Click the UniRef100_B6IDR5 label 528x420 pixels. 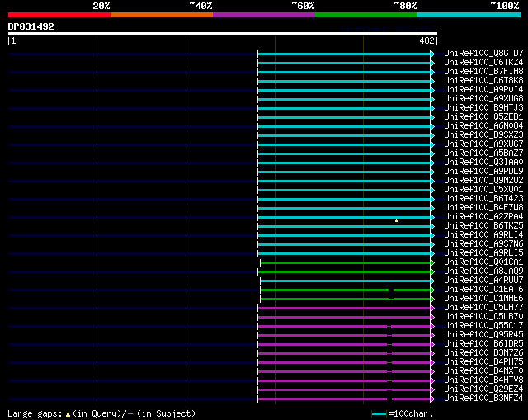[x=483, y=344]
